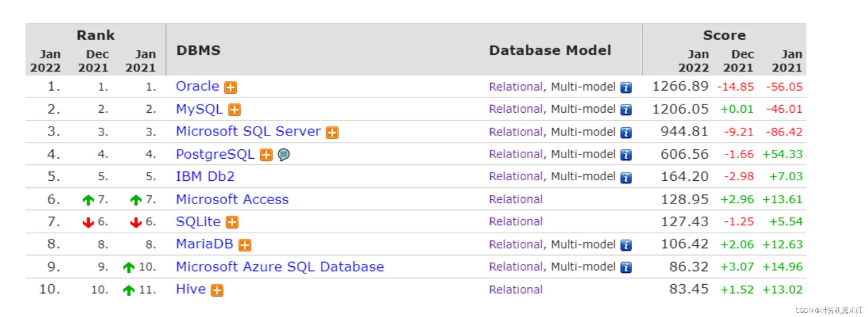
Task: Click the blue info icon in Oracle row
Action: [626, 87]
